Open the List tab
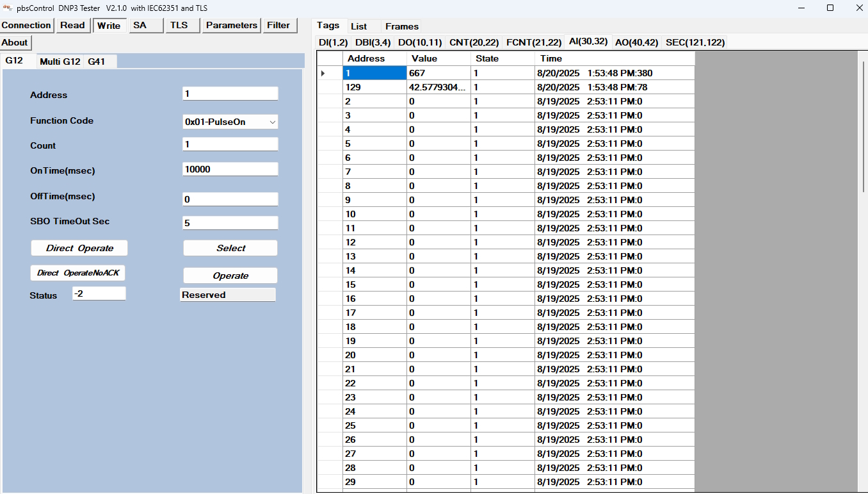The image size is (868, 494). pyautogui.click(x=357, y=26)
